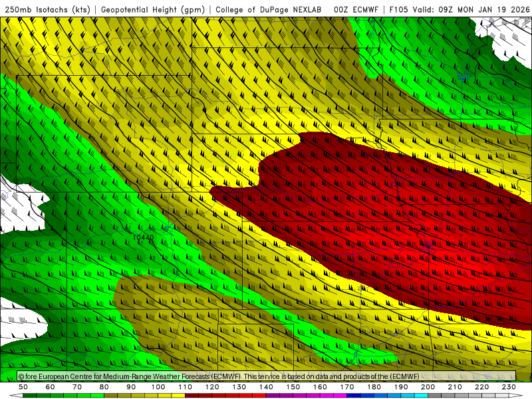Click the "100" color scale label

pyautogui.click(x=158, y=387)
